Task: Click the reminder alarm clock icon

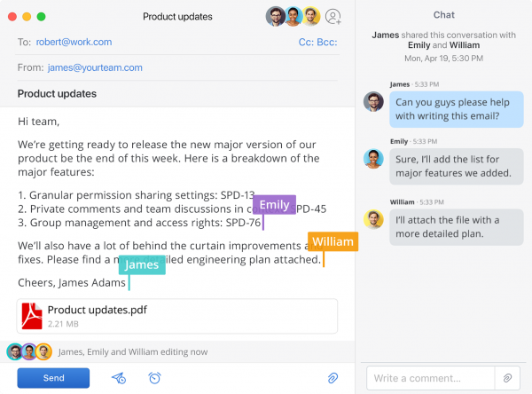Action: pyautogui.click(x=154, y=378)
